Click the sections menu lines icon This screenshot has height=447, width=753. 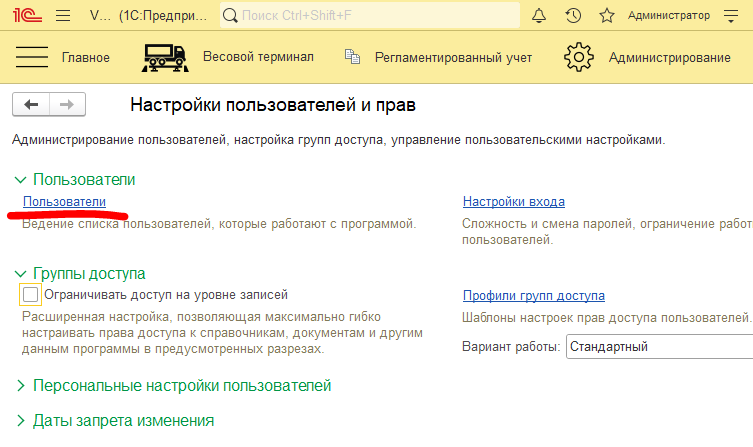[32, 57]
